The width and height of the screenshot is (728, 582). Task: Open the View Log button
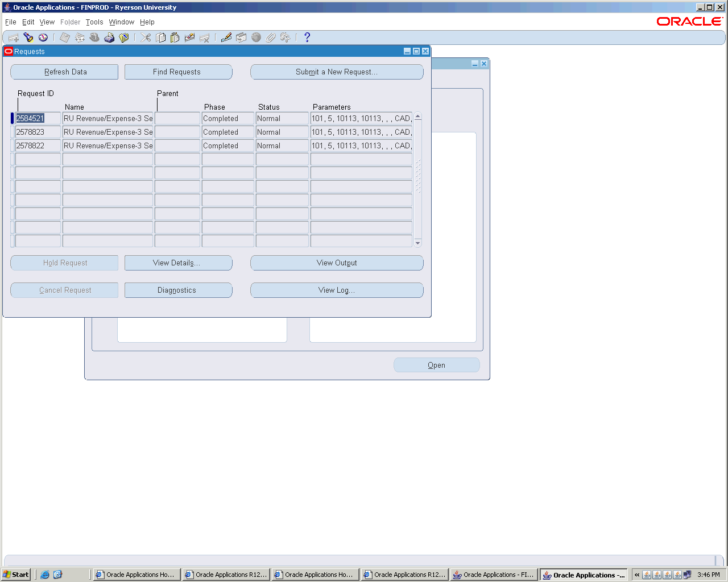coord(337,290)
